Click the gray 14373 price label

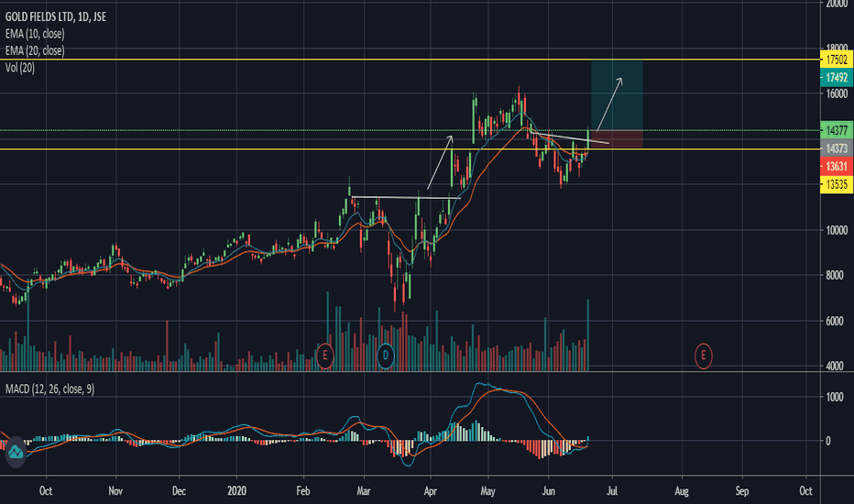(x=837, y=148)
